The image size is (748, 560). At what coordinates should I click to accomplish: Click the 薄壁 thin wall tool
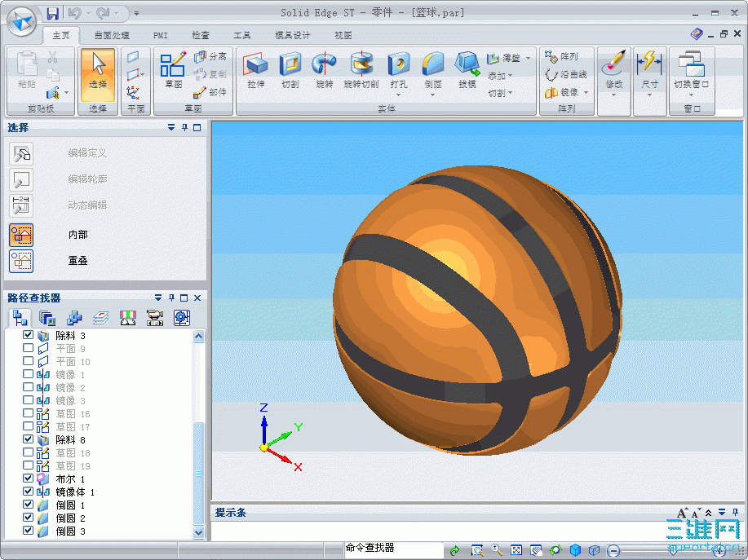pyautogui.click(x=504, y=58)
